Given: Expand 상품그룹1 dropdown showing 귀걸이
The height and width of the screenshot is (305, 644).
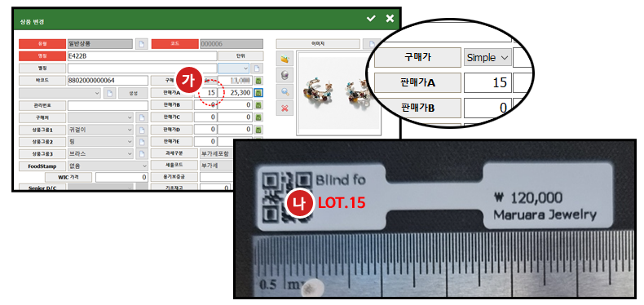Looking at the screenshot, I should pyautogui.click(x=100, y=130).
